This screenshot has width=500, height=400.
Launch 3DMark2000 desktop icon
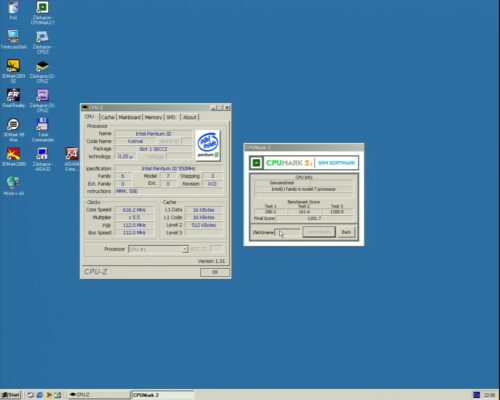(x=13, y=157)
